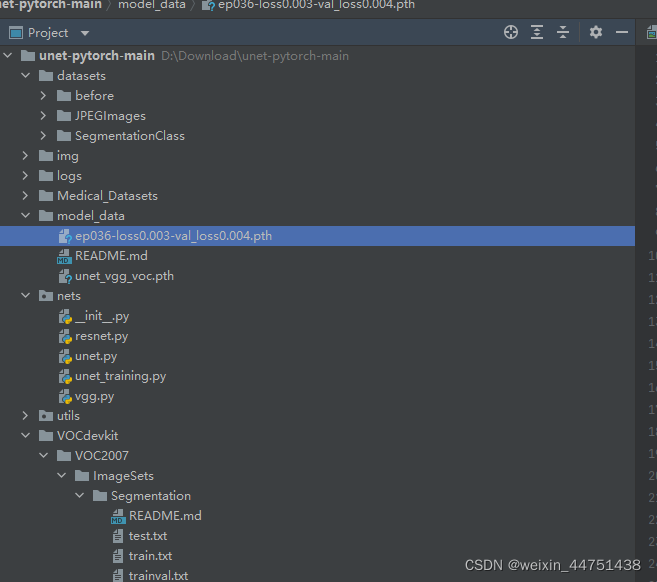Image resolution: width=657 pixels, height=582 pixels.
Task: Click model_data breadcrumb in navigation bar
Action: click(x=152, y=5)
